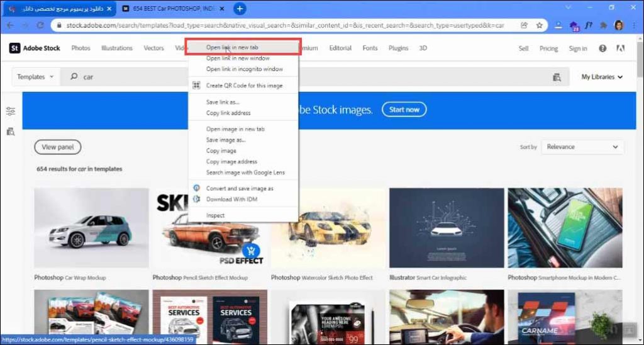Screen dimensions: 644x345
Task: Click the f? extension icon
Action: coord(588,25)
